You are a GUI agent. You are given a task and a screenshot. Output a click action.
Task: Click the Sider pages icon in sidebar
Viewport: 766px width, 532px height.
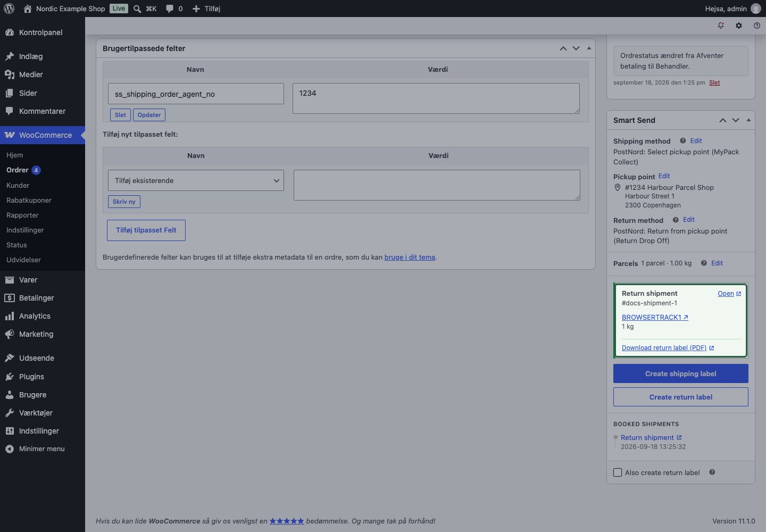point(10,93)
